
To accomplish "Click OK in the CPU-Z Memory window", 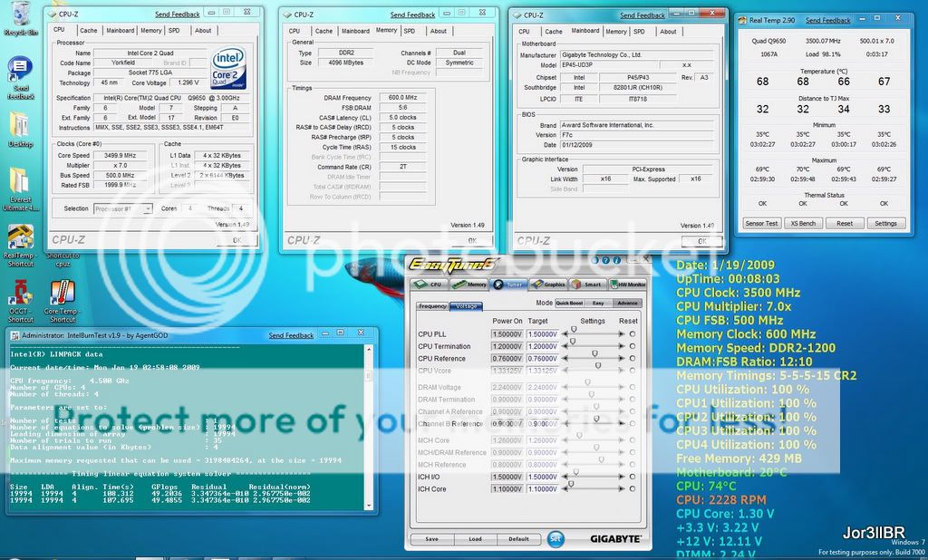I will coord(472,240).
